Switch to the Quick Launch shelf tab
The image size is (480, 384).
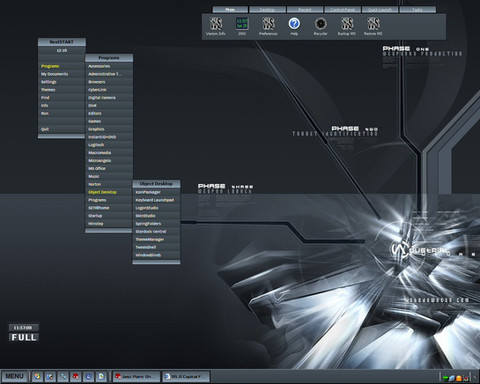(x=380, y=10)
